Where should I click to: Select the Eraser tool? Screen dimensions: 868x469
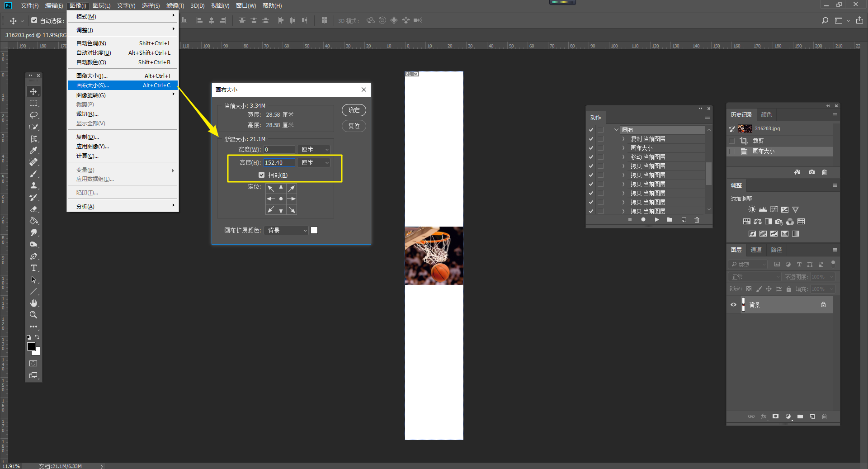coord(33,209)
